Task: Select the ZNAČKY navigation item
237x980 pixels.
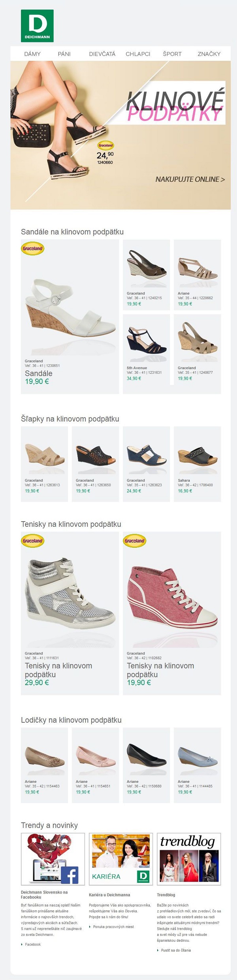Action: point(209,54)
